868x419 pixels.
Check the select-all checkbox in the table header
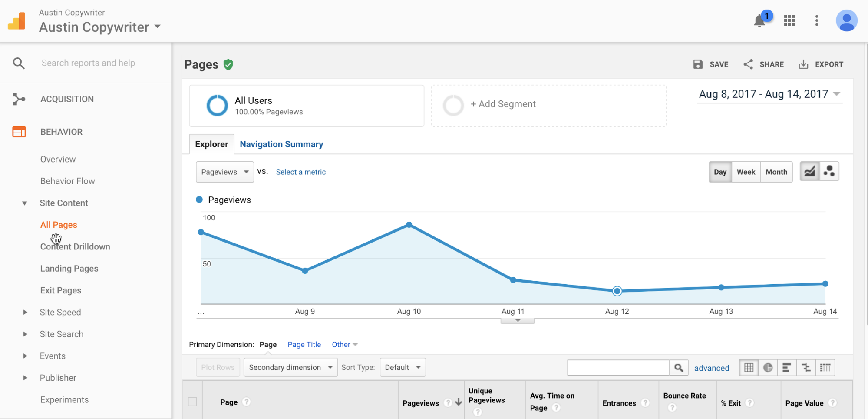[193, 402]
